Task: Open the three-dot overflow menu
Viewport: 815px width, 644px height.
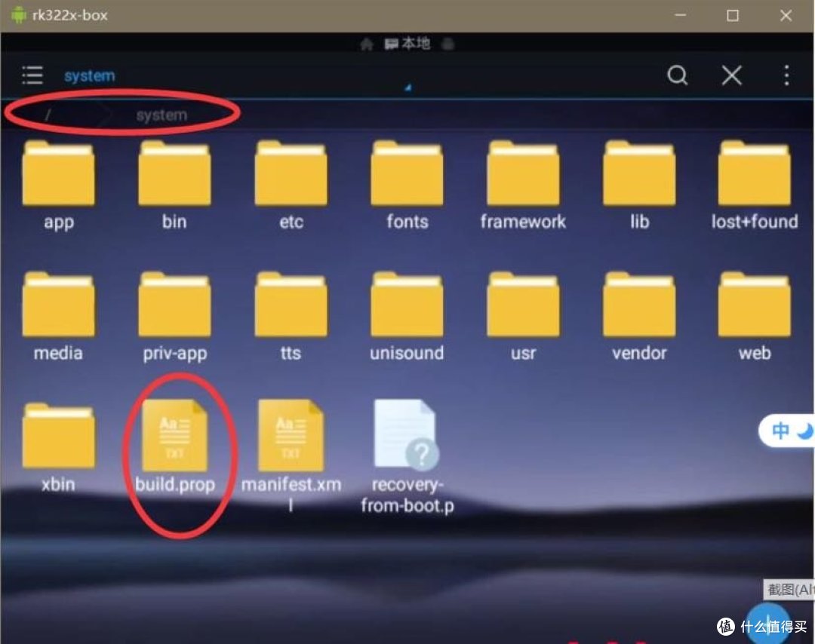Action: point(786,75)
